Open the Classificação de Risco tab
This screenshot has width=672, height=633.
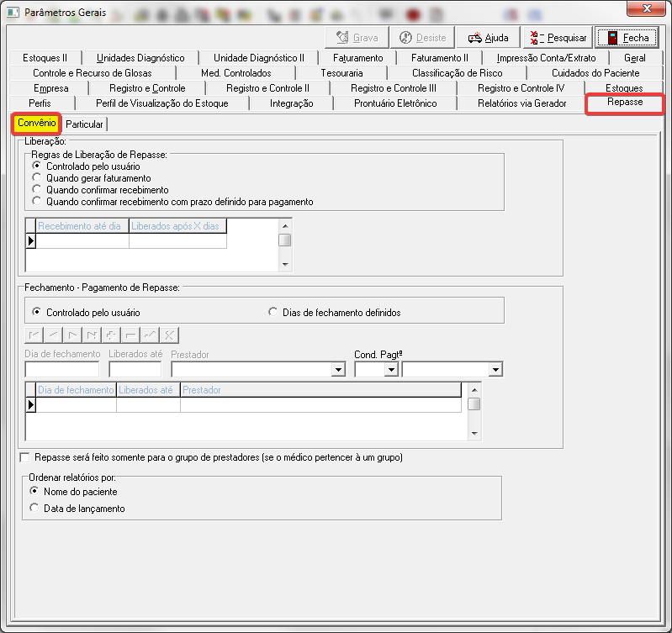point(457,73)
